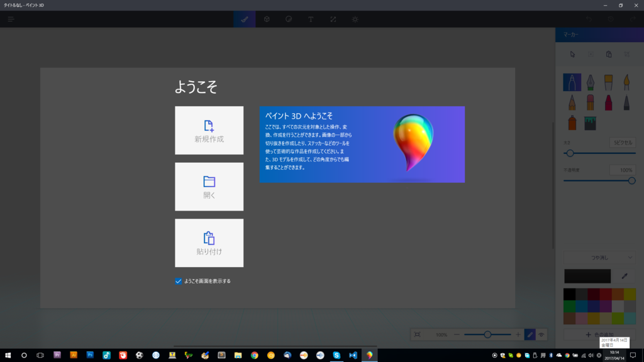Open Photoshop from the taskbar
The width and height of the screenshot is (644, 362).
point(90,355)
